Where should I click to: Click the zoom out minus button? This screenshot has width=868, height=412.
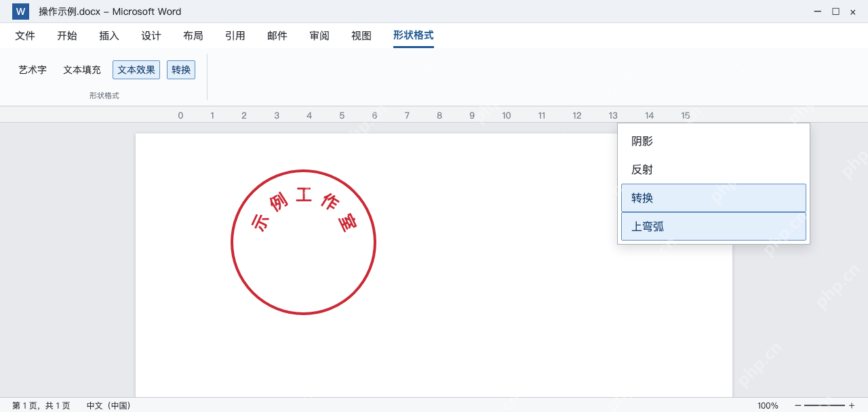798,405
